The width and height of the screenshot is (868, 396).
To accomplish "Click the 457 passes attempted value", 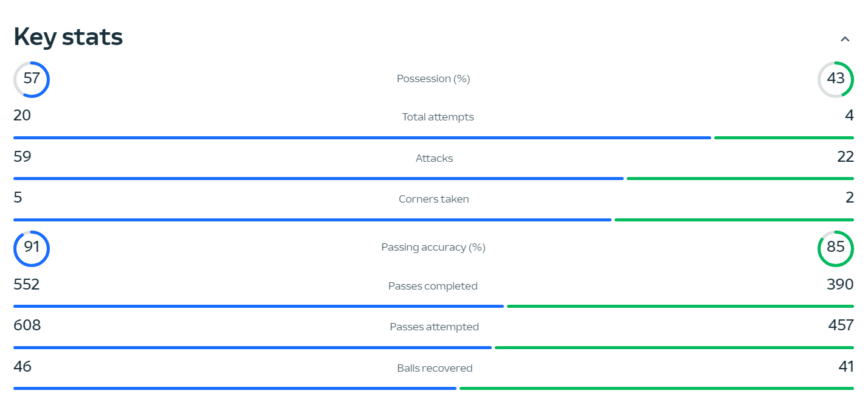I will point(841,325).
